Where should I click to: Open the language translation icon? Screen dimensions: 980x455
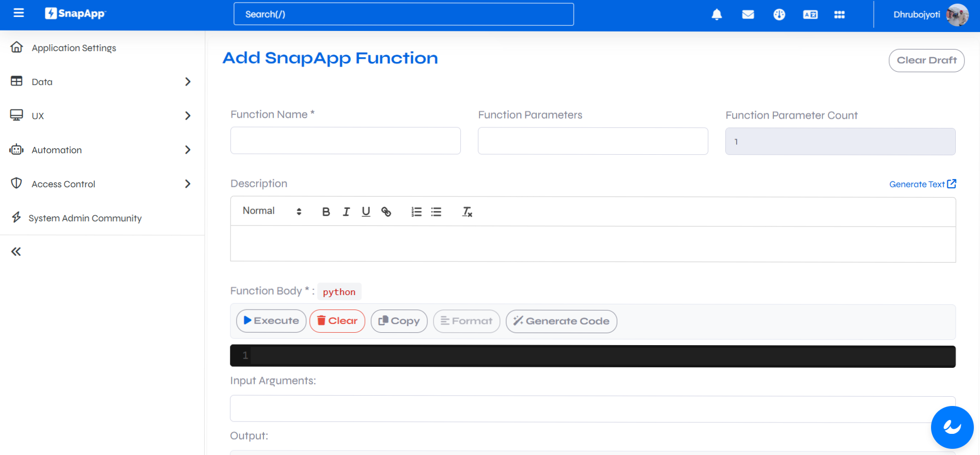(810, 14)
